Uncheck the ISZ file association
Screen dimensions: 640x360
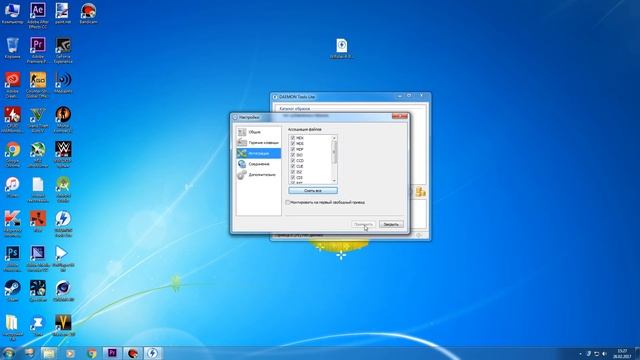click(x=293, y=172)
